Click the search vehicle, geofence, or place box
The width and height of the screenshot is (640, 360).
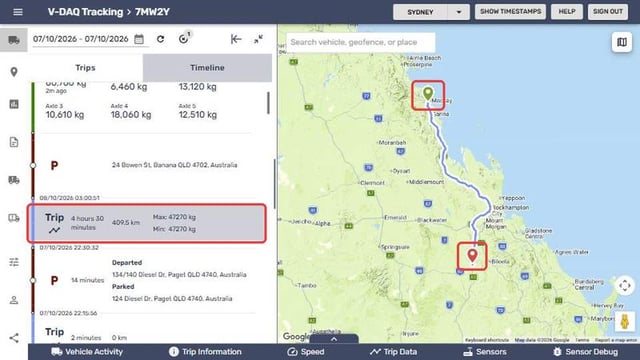(361, 42)
